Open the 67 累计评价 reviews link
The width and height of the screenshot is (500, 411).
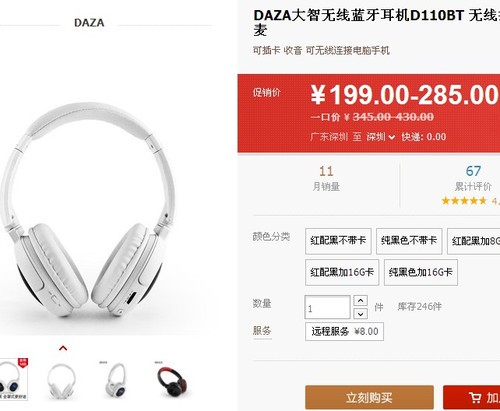473,178
